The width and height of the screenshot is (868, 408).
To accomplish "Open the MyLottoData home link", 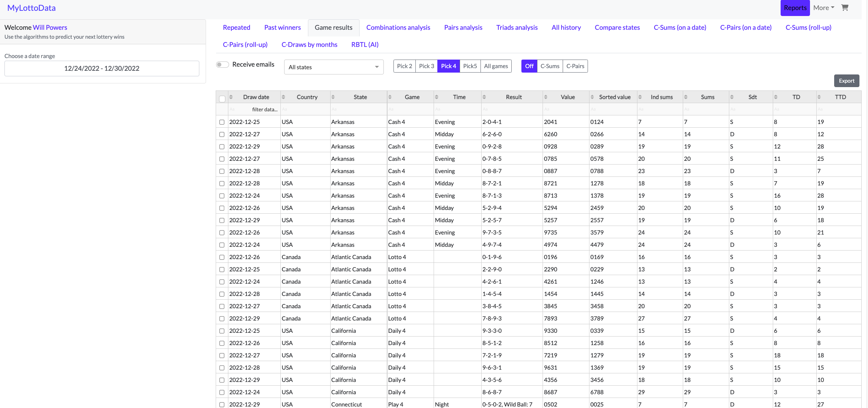I will pos(32,8).
